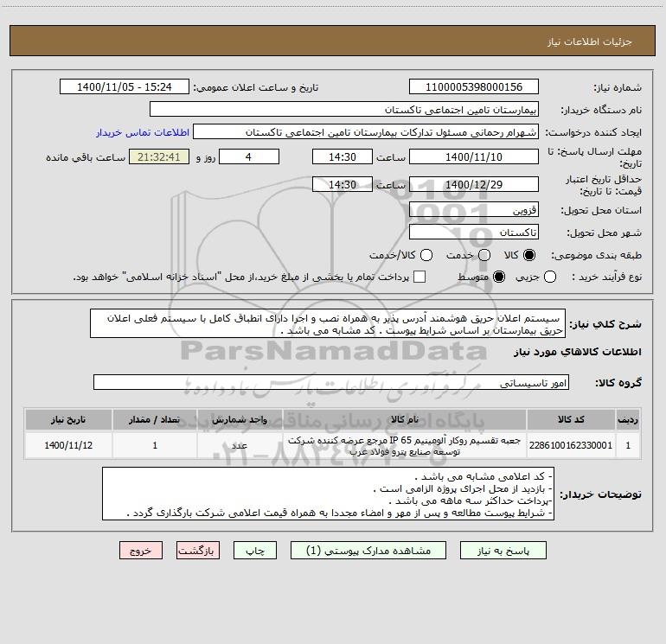The image size is (666, 644).
Task: Select the کالا radio button
Action: pyautogui.click(x=529, y=255)
